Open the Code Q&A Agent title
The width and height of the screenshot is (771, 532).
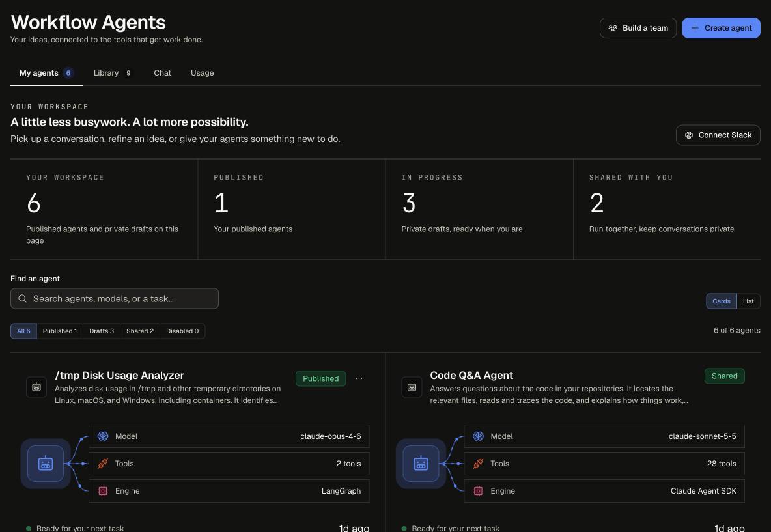[x=471, y=375]
